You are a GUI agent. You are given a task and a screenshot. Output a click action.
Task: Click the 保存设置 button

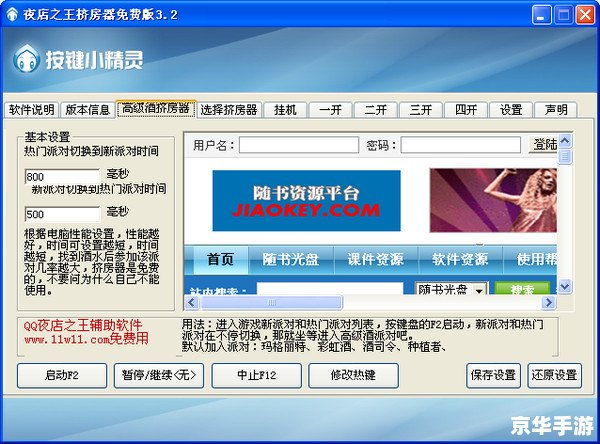tap(493, 375)
